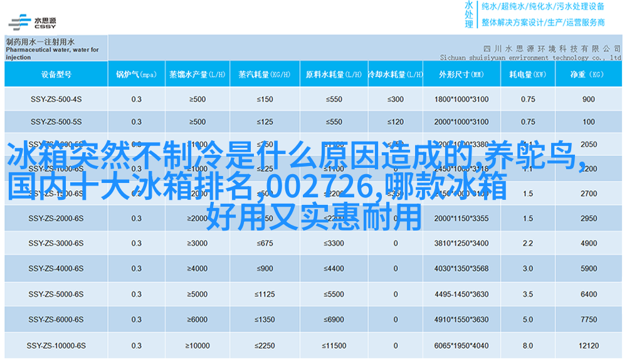Click the ≤2250 steam consumption cell
The image size is (627, 364).
point(265,346)
